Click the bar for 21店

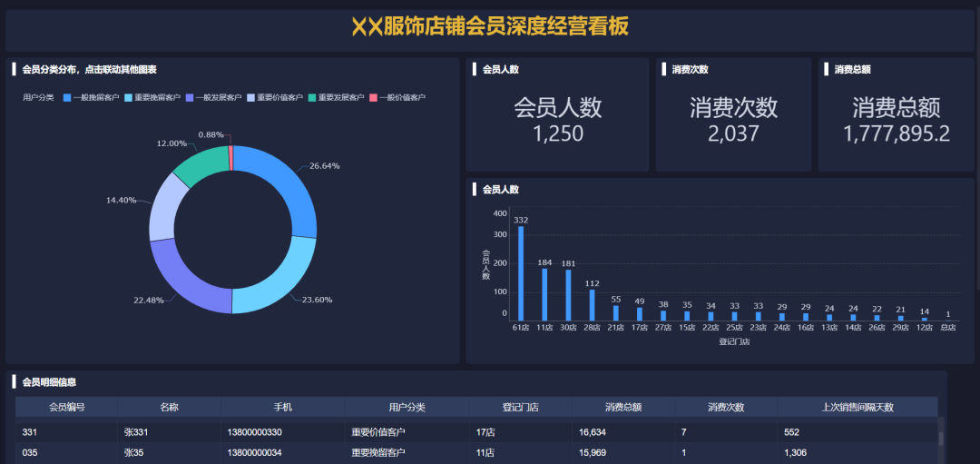pos(615,312)
